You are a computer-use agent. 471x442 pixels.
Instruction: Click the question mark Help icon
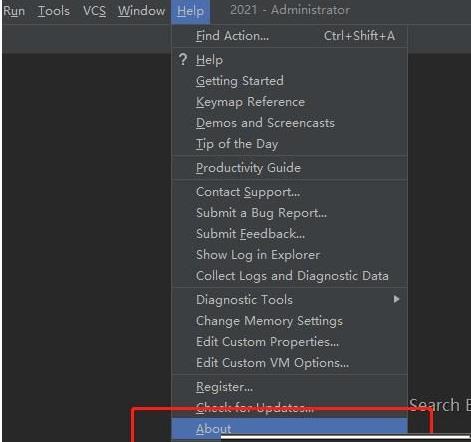point(183,60)
